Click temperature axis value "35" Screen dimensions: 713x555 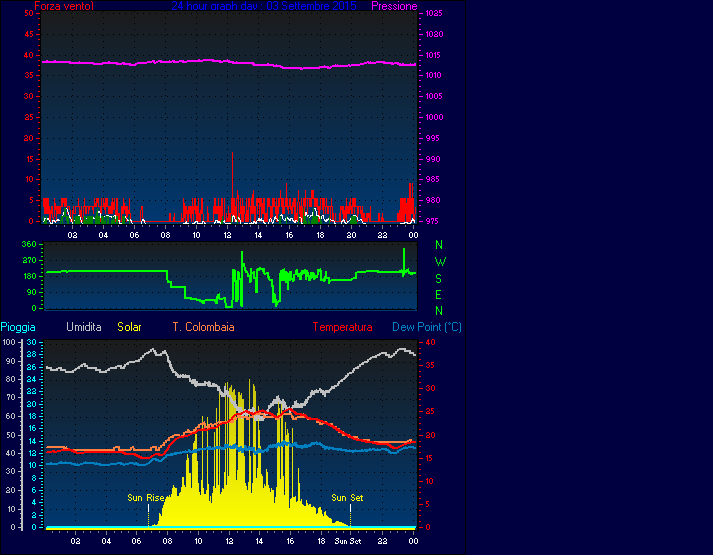[x=430, y=365]
